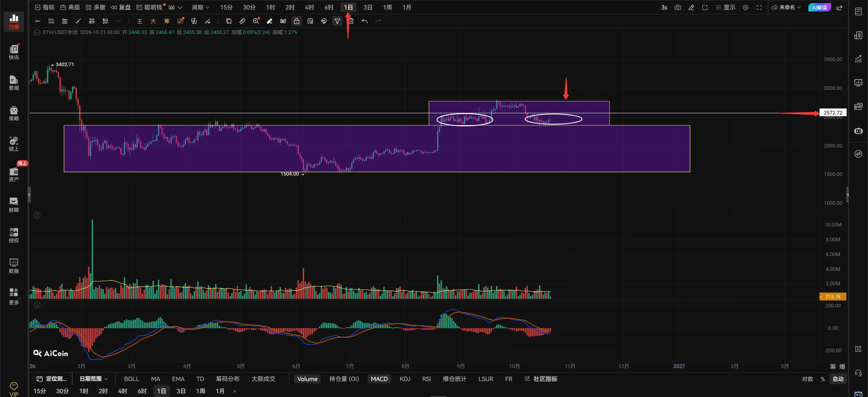Click the AI解读 button
The height and width of the screenshot is (397, 868).
820,7
